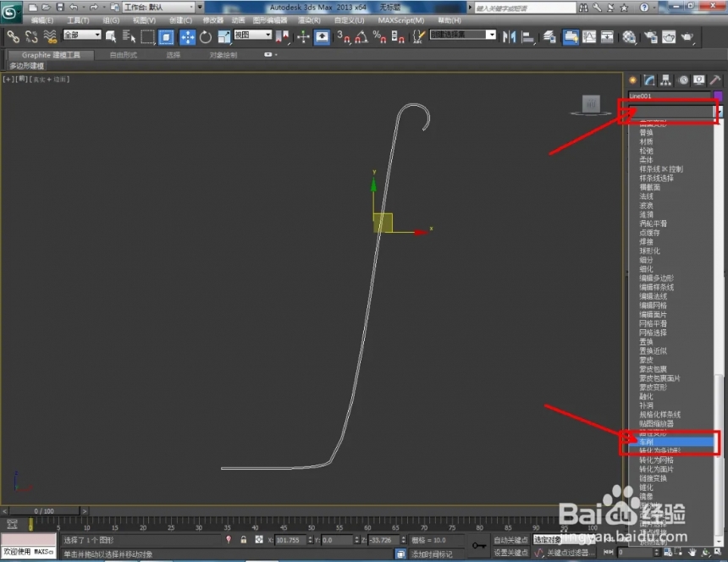Image resolution: width=728 pixels, height=562 pixels.
Task: Open the 工具(T) menu
Action: [78, 20]
